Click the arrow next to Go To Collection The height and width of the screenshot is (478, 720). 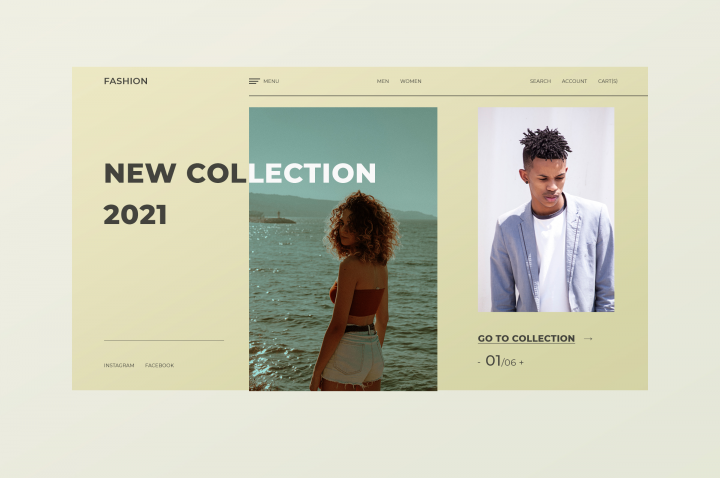588,338
